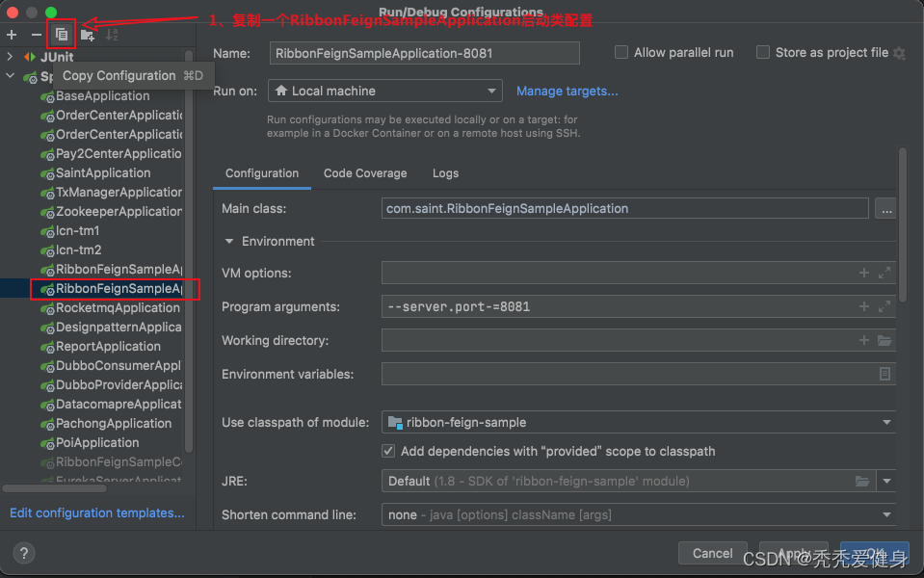Add a new run configuration
The image size is (924, 578).
click(x=12, y=35)
